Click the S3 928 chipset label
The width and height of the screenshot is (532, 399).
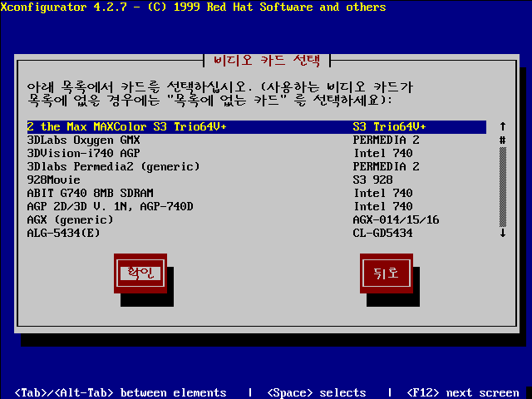point(373,180)
